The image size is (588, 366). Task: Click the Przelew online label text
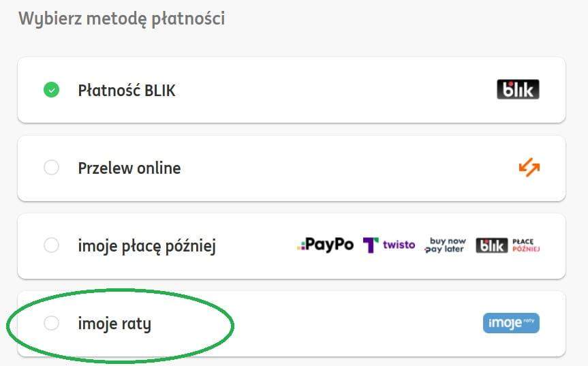[129, 168]
